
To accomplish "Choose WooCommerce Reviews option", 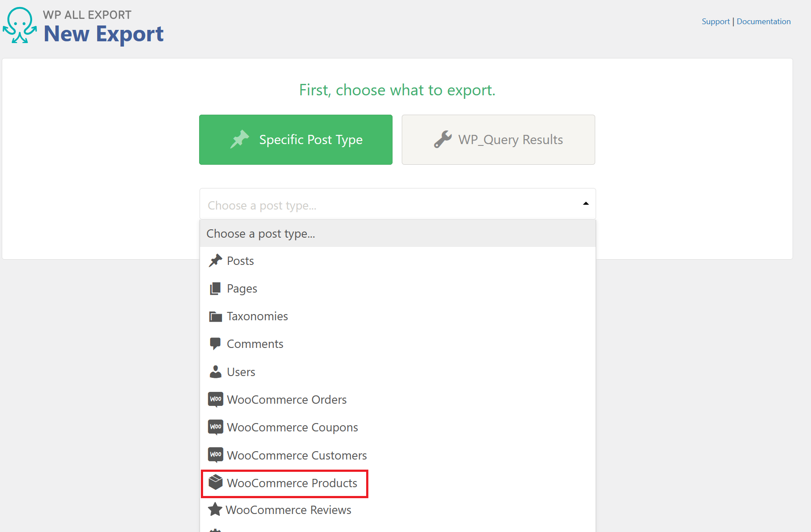I will pyautogui.click(x=398, y=510).
